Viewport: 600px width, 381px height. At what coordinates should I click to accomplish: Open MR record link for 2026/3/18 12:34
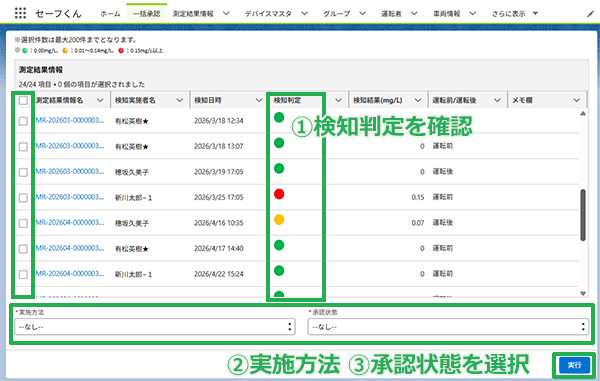[70, 120]
